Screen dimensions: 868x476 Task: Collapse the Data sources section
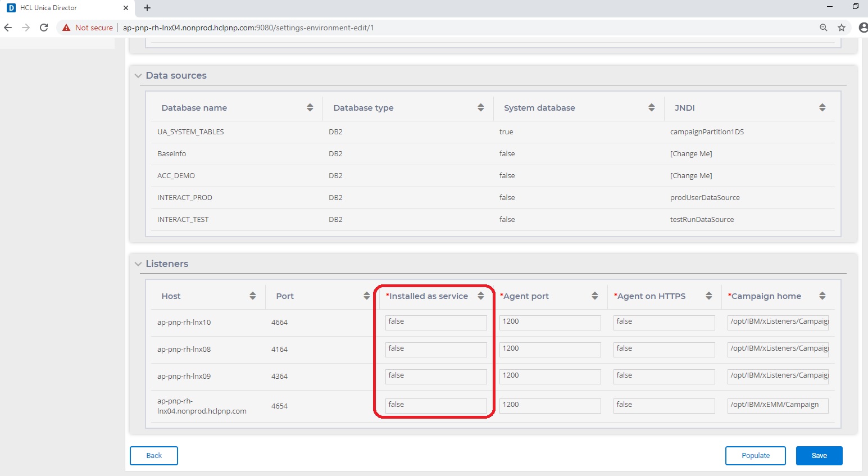[x=138, y=76]
